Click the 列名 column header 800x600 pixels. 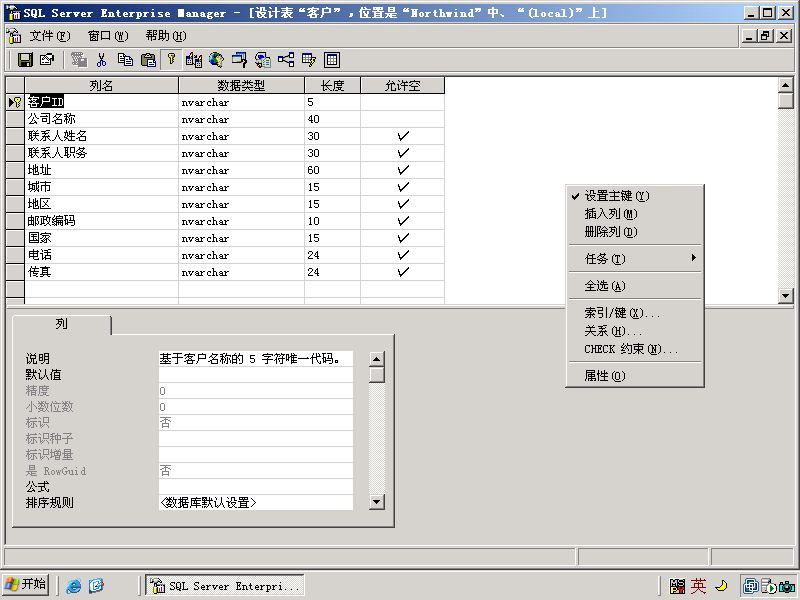(101, 85)
